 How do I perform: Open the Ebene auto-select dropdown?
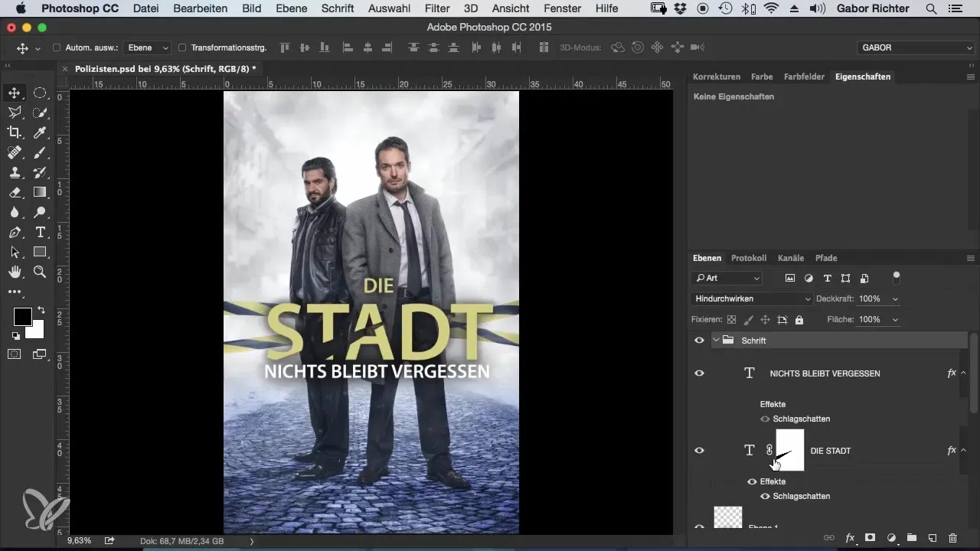pos(149,47)
